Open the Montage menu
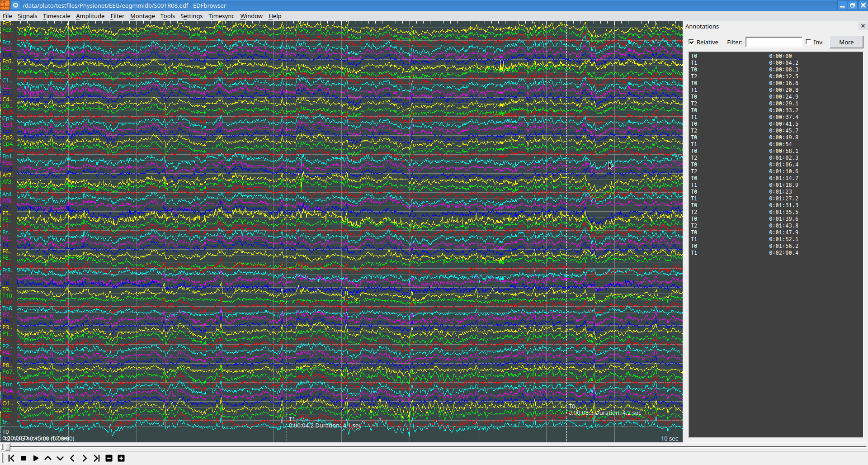868x465 pixels. (x=142, y=16)
